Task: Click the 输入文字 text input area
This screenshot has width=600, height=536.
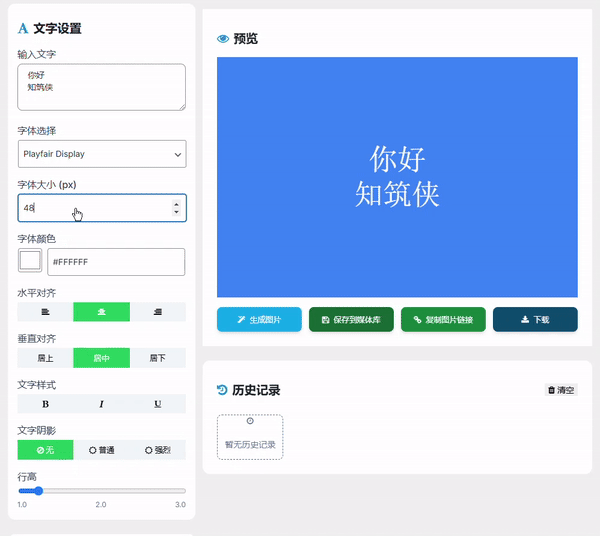Action: point(101,87)
